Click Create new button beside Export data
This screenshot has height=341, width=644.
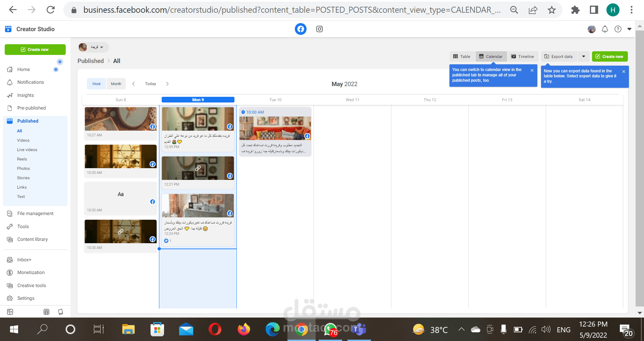click(x=610, y=57)
